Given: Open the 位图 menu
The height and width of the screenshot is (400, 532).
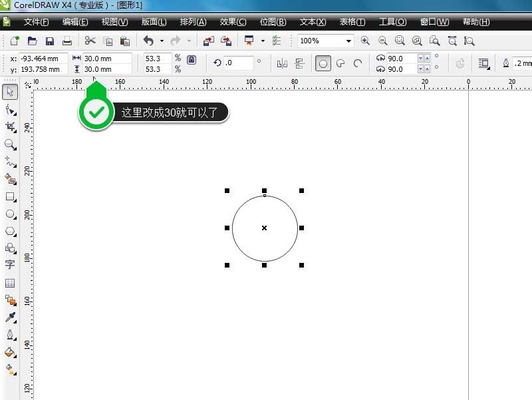Looking at the screenshot, I should (x=273, y=21).
